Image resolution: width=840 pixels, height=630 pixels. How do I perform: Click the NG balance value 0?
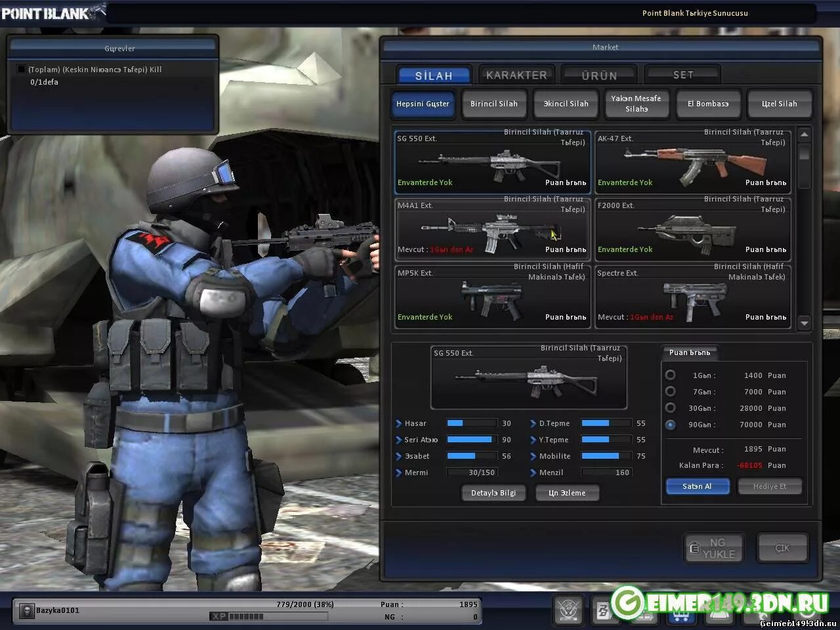point(475,617)
